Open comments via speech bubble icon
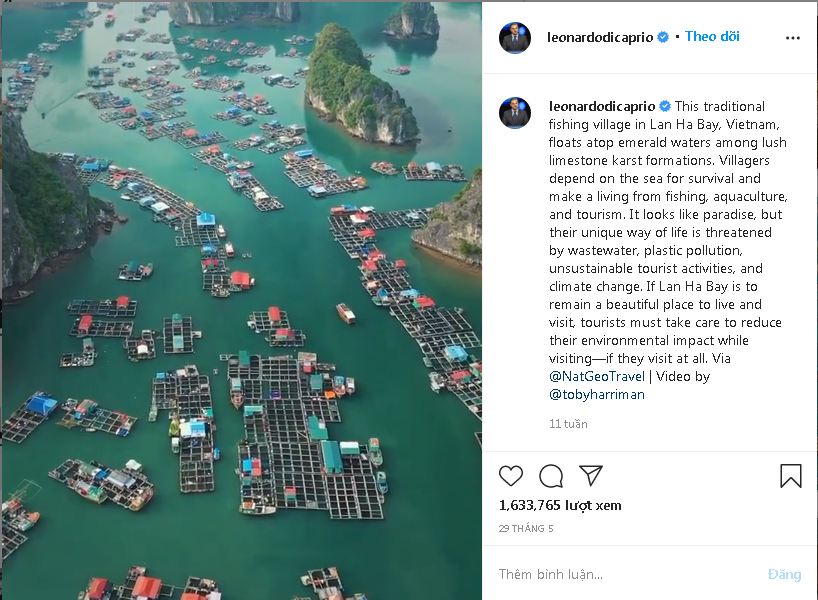The height and width of the screenshot is (600, 818). [551, 476]
